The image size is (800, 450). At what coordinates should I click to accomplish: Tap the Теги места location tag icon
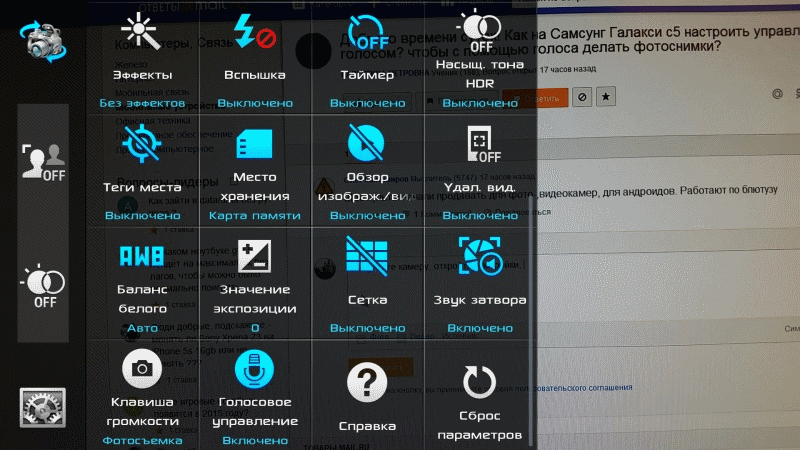click(x=142, y=144)
